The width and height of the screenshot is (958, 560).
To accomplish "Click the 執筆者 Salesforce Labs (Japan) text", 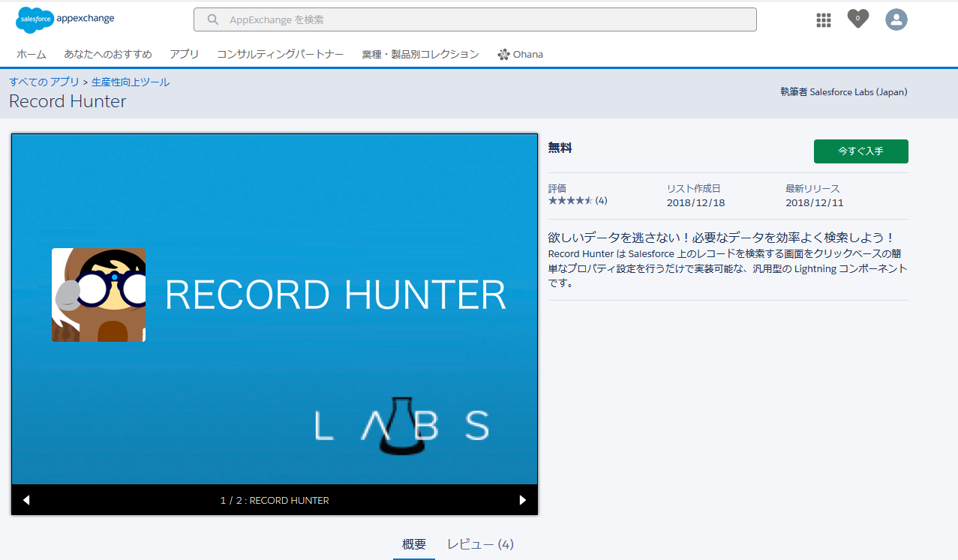I will point(844,92).
